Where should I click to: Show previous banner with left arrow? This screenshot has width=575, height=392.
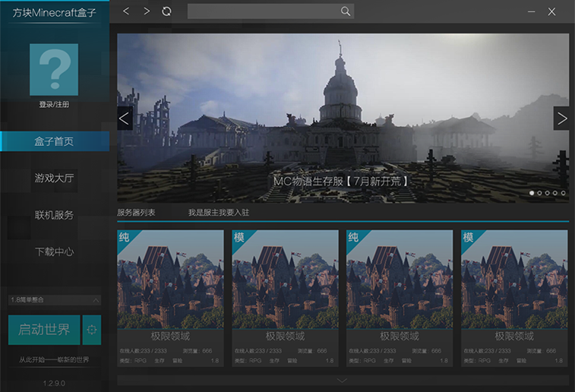(125, 118)
